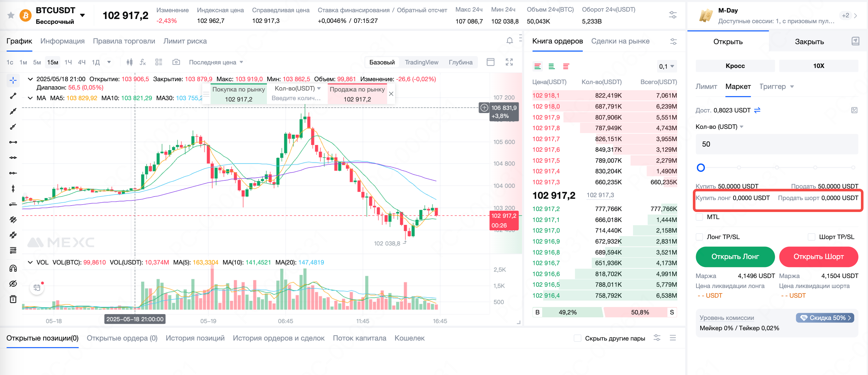The image size is (868, 375).
Task: Open the trading guide icon beside Закрыть
Action: click(855, 41)
